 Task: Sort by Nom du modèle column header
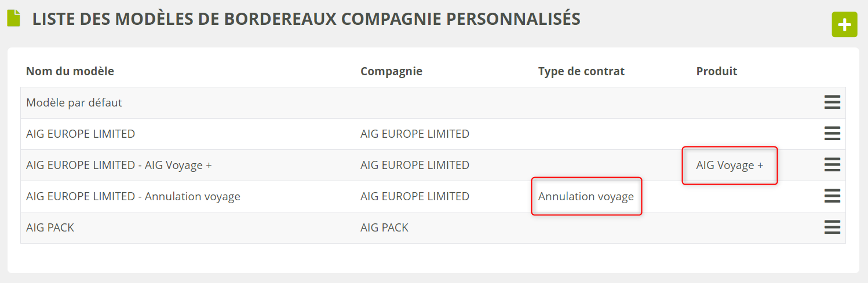pyautogui.click(x=70, y=71)
